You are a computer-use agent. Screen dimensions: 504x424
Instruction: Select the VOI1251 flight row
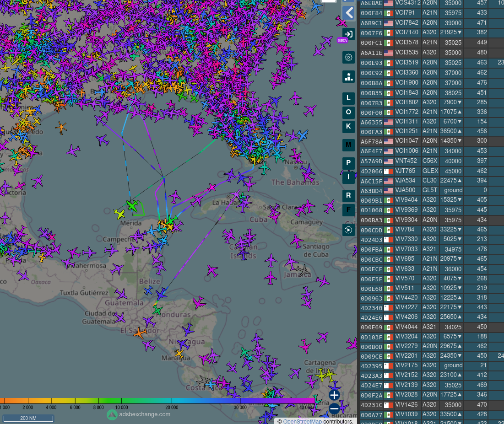[432, 131]
